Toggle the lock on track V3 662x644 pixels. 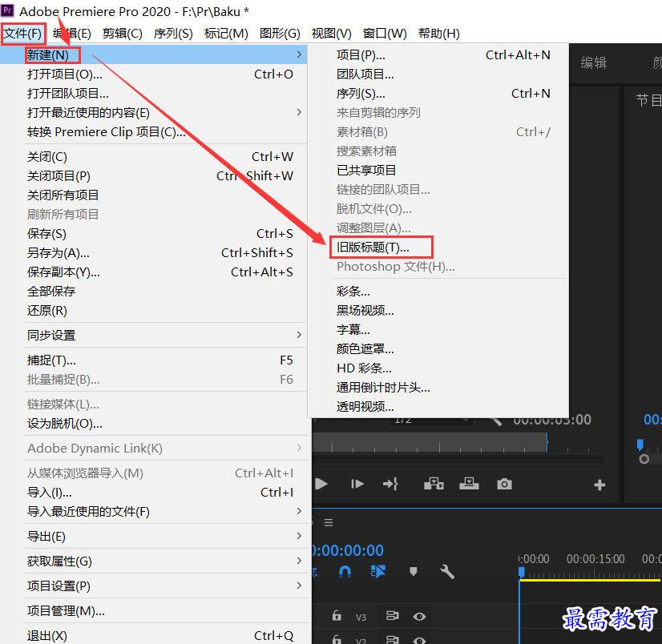[337, 616]
